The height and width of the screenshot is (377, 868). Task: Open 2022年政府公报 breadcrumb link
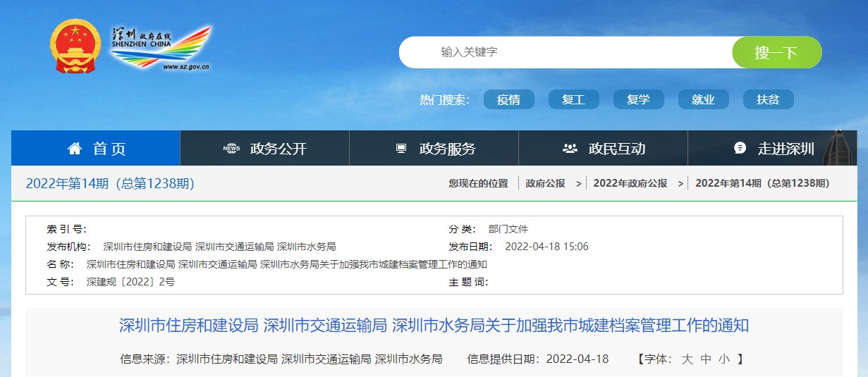(630, 183)
